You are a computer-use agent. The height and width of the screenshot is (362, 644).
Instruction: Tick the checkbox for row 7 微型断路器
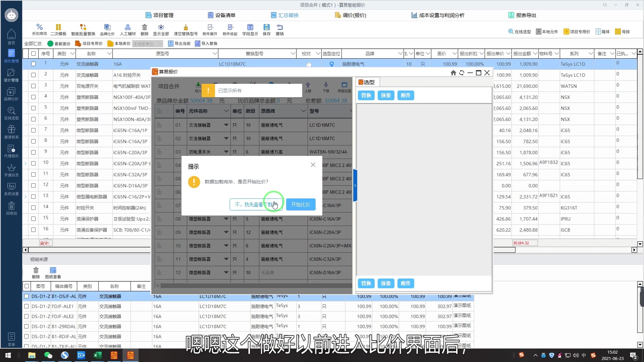click(33, 130)
